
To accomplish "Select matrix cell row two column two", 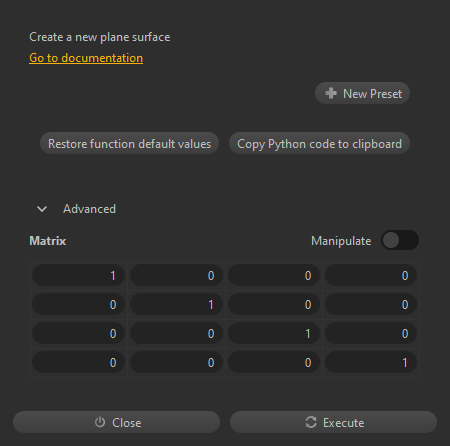I will click(176, 304).
